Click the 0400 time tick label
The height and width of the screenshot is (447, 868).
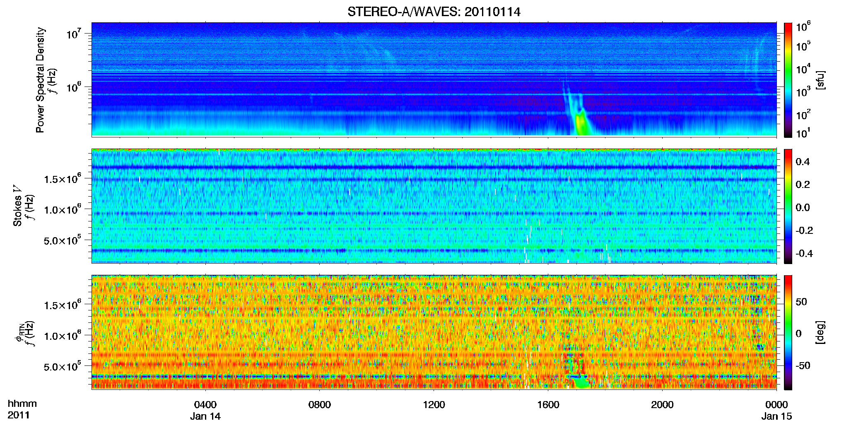click(205, 404)
